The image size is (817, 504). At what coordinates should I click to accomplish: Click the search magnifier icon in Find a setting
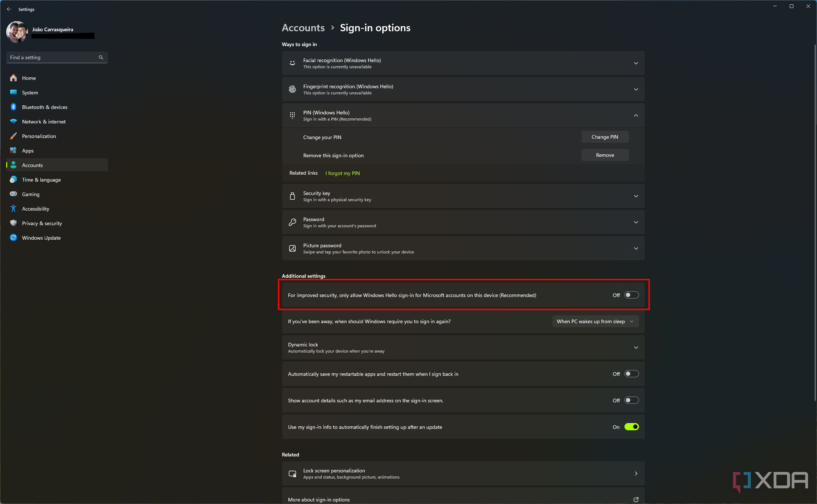pyautogui.click(x=101, y=57)
